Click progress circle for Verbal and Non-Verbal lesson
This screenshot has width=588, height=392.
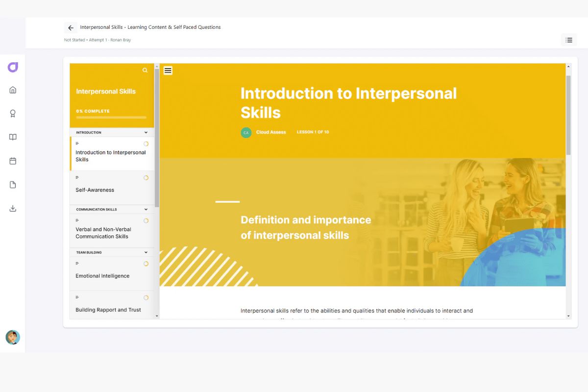point(146,221)
